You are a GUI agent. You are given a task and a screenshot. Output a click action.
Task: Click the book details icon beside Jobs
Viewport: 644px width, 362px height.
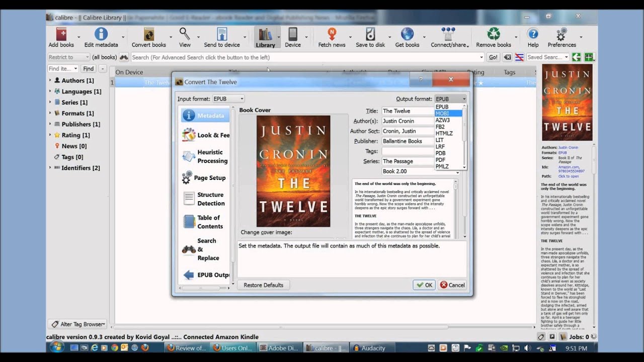pyautogui.click(x=563, y=337)
